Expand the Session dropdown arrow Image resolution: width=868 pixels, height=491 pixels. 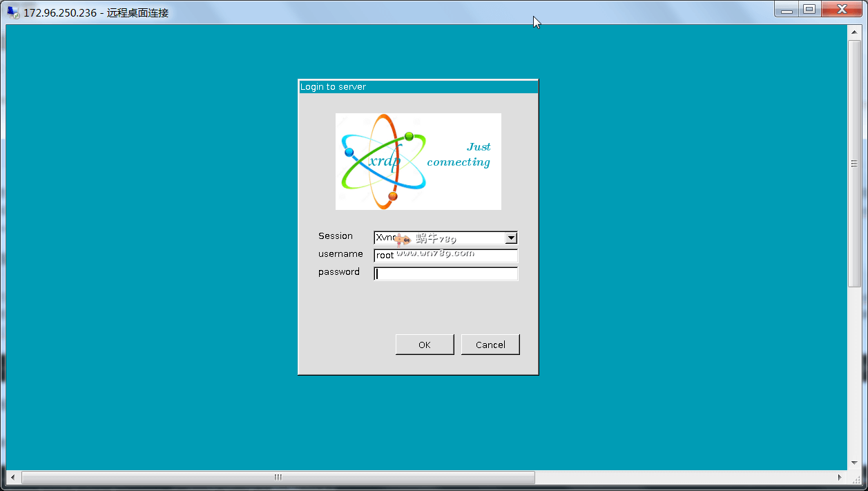(511, 238)
